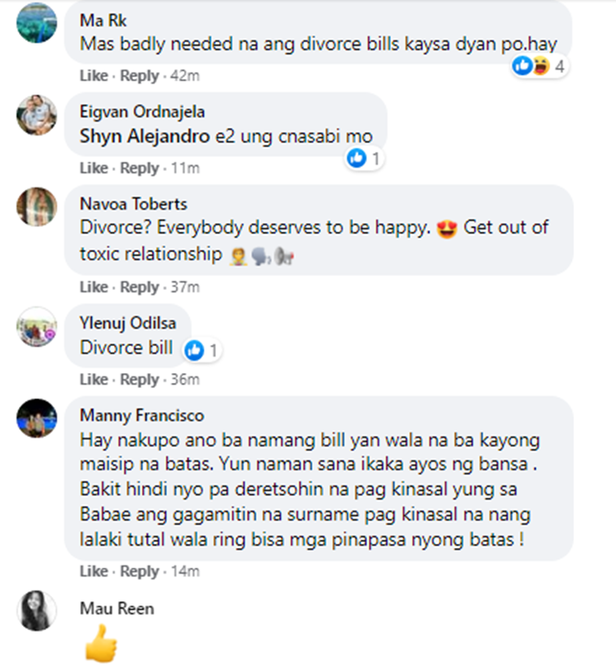Screen dimensions: 616x672
Task: Like Navoa Toberts' comment
Action: (94, 287)
